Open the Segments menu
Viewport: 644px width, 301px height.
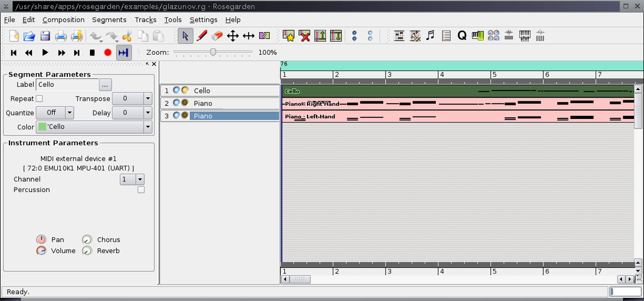(109, 20)
